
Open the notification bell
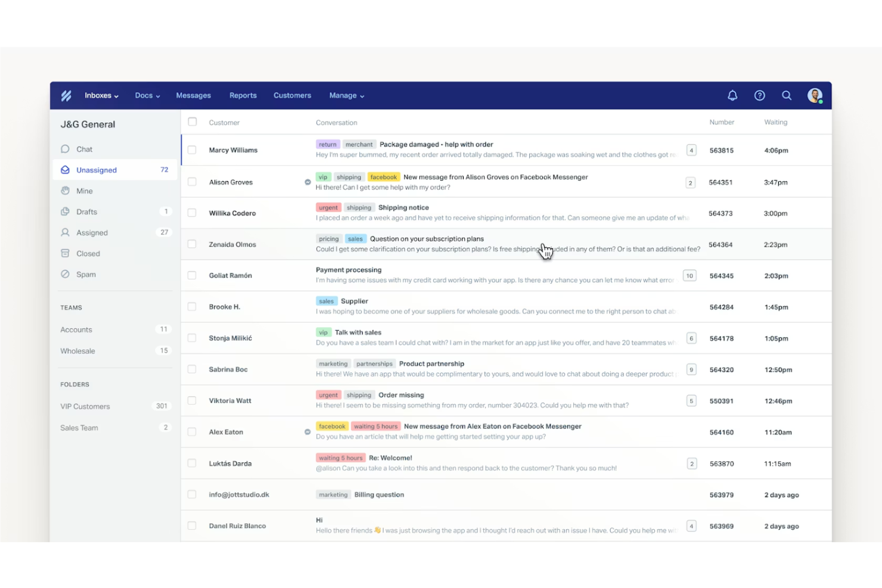click(x=732, y=95)
